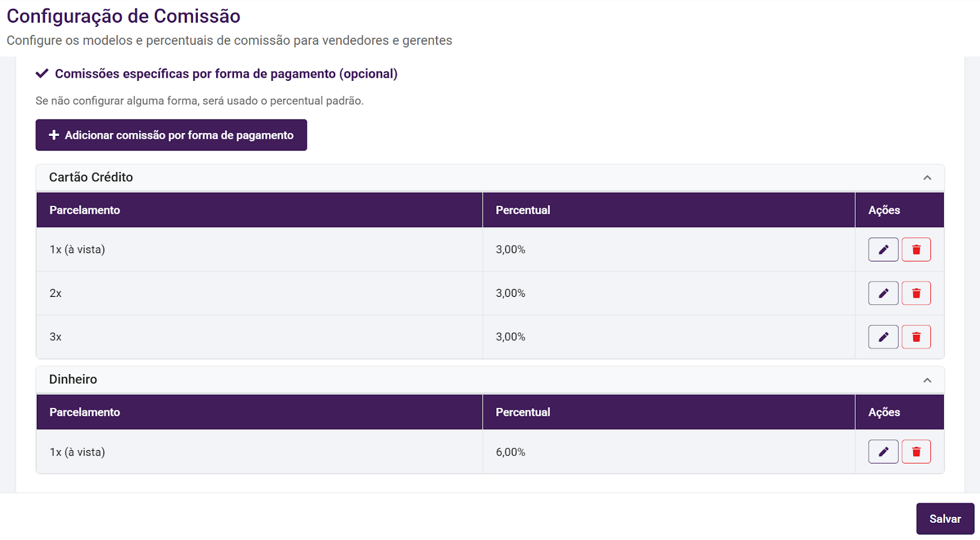Click the Parcelamento header in Cartão Crédito table
Image resolution: width=980 pixels, height=540 pixels.
coord(85,210)
